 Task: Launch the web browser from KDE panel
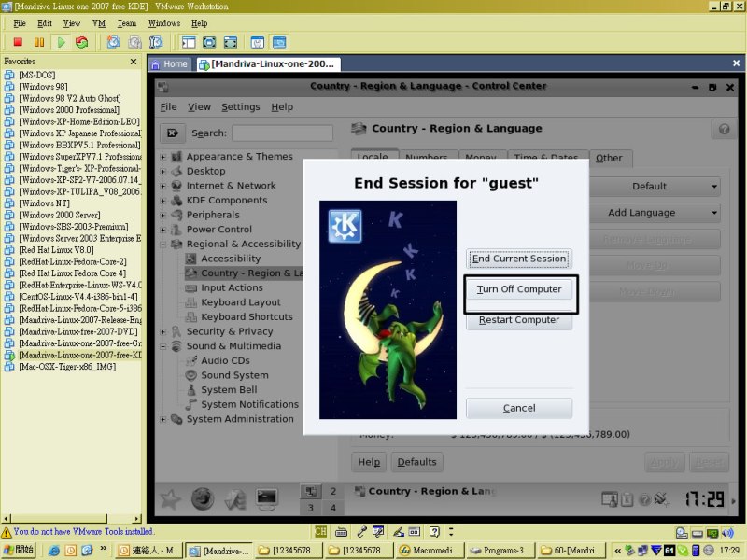coord(203,498)
